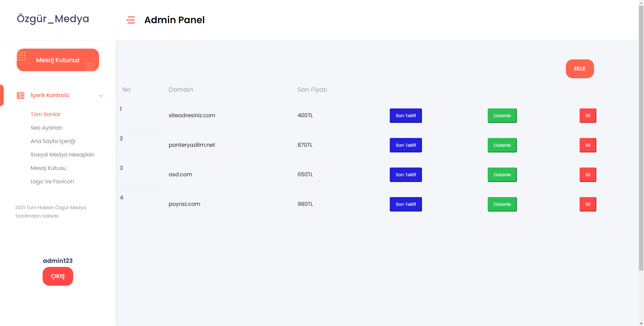Open Mesaj Kutunuz button
The width and height of the screenshot is (644, 326).
click(58, 60)
